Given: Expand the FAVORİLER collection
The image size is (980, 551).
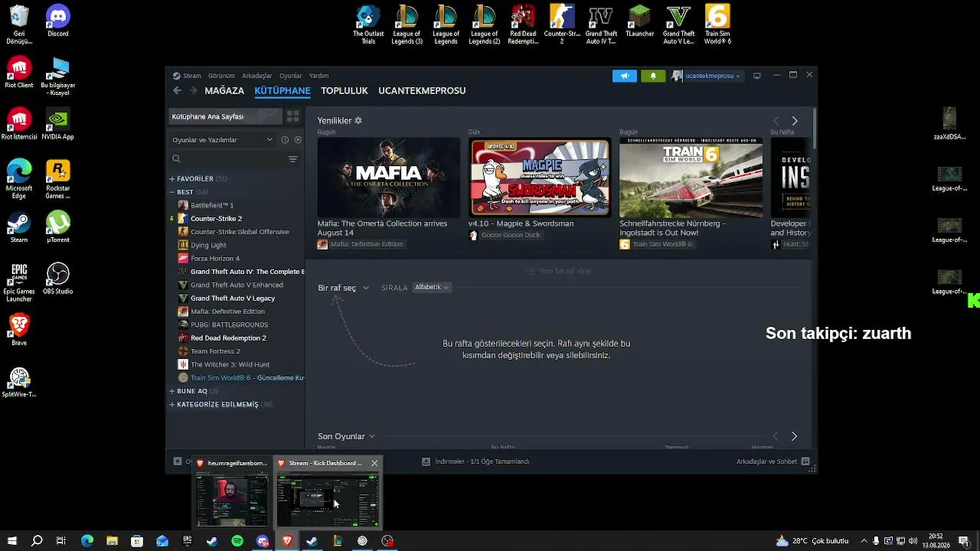Looking at the screenshot, I should [x=172, y=178].
